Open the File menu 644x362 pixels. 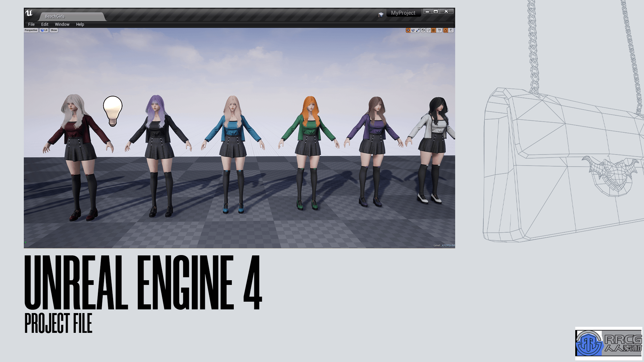pos(32,24)
